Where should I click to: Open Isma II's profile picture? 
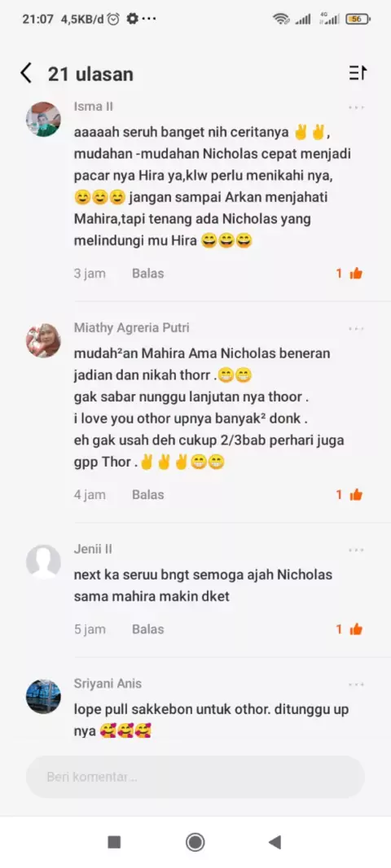pyautogui.click(x=43, y=119)
